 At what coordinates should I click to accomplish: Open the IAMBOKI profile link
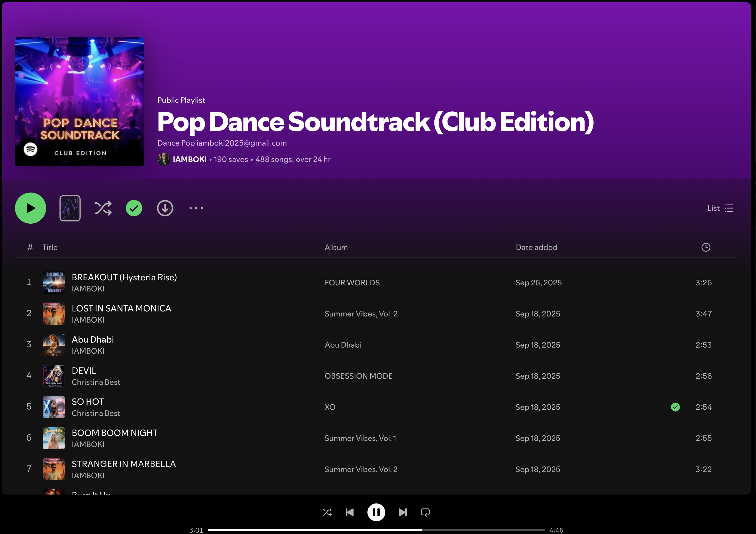(x=190, y=159)
